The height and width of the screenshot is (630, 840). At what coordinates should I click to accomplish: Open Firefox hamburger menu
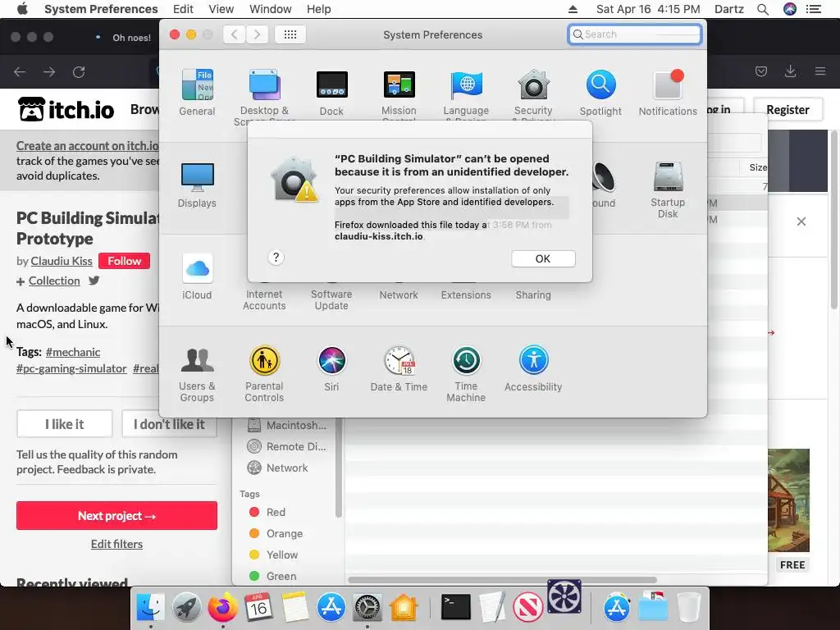[x=820, y=71]
